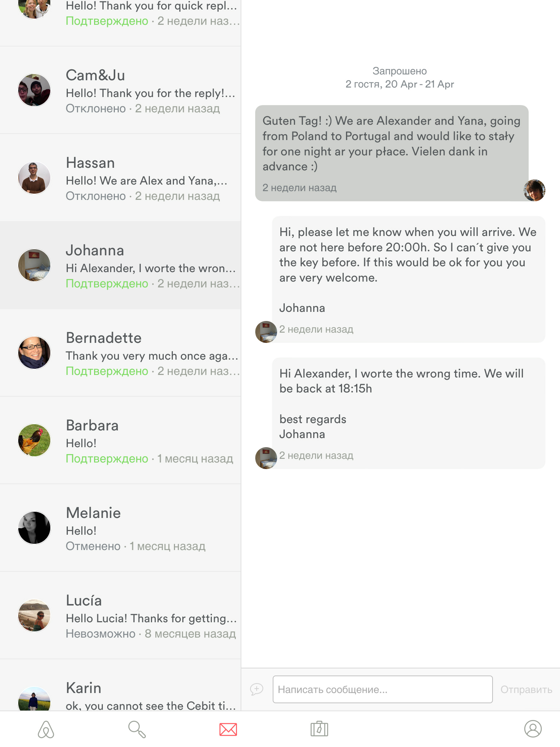Select the inbox envelope icon
The height and width of the screenshot is (747, 560).
tap(228, 729)
